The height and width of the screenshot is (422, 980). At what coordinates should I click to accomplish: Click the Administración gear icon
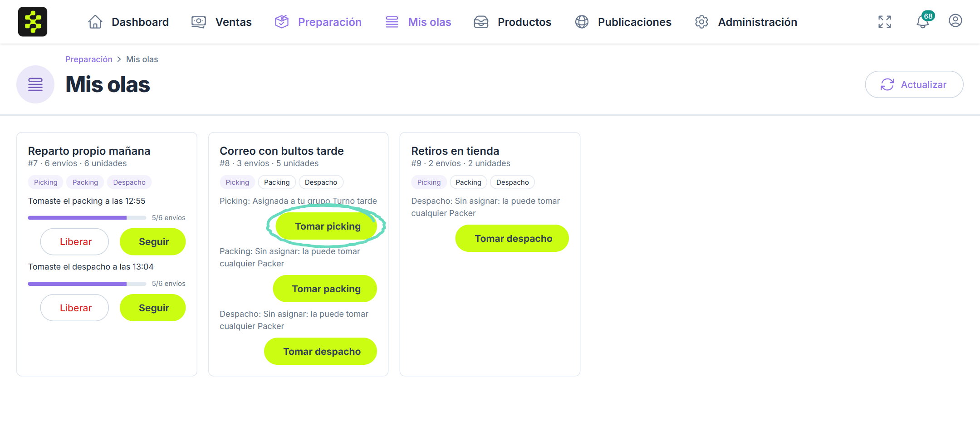(701, 22)
